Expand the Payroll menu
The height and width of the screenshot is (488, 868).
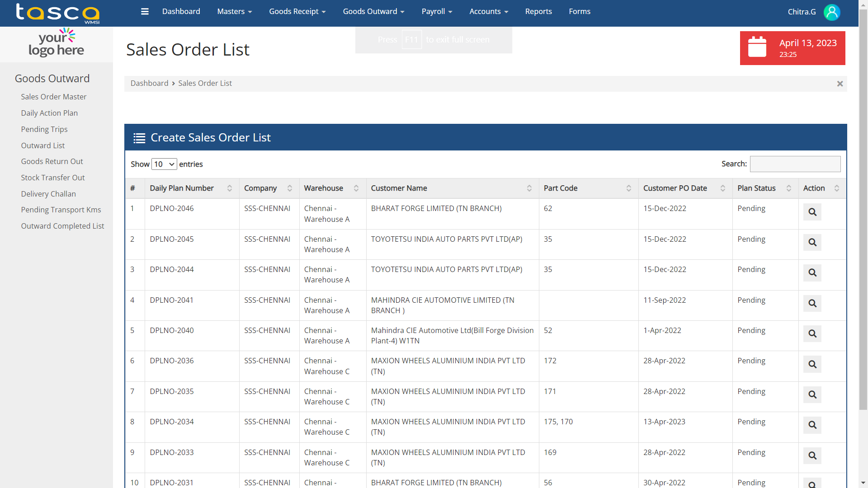pyautogui.click(x=437, y=12)
